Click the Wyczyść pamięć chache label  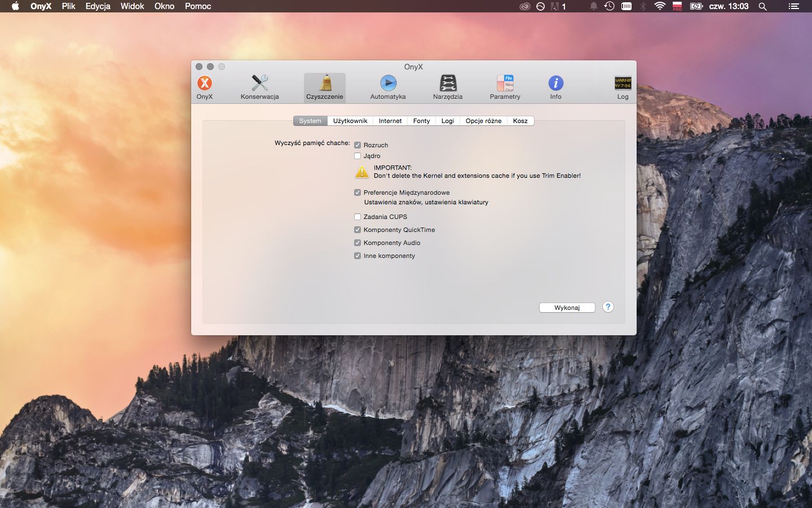[312, 143]
